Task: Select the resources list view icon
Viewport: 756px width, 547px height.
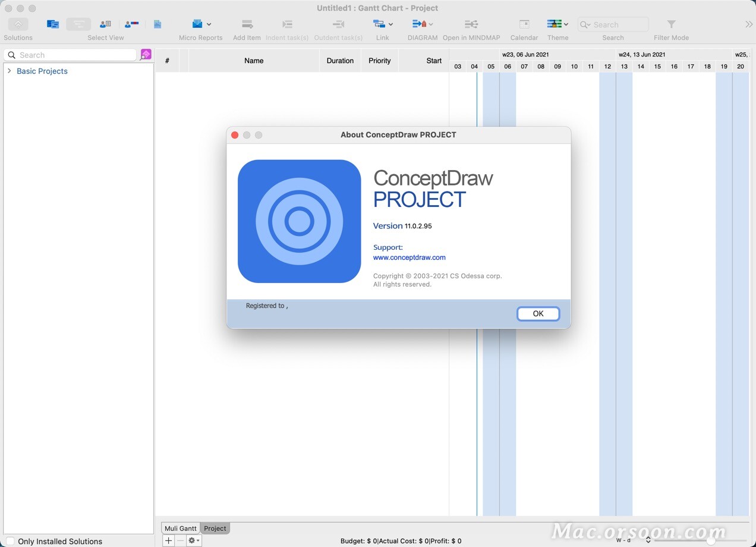Action: point(105,24)
